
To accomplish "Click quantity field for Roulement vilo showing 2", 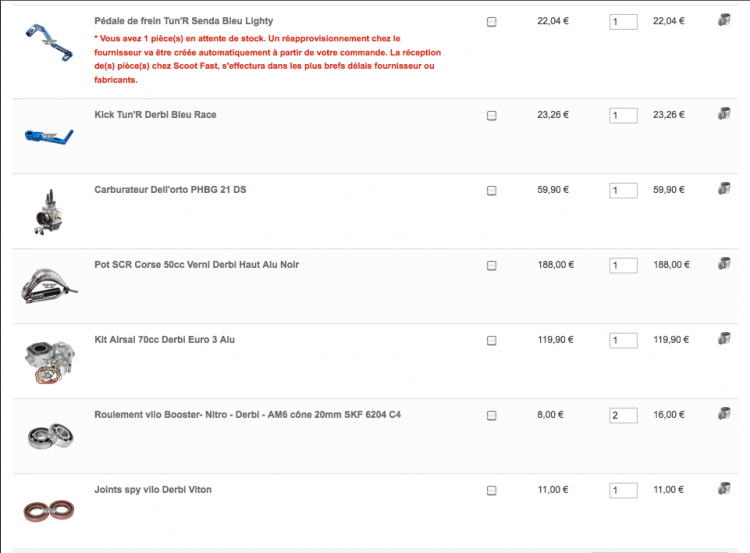I will [x=623, y=415].
